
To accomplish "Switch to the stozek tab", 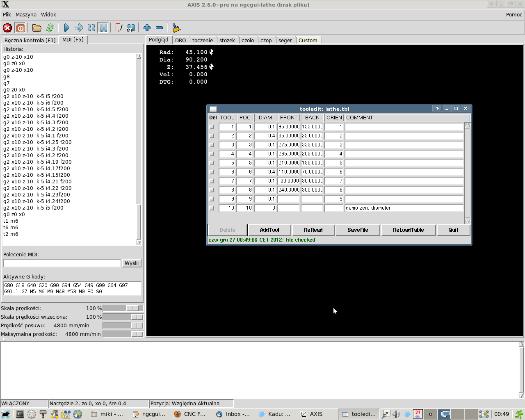I will [x=227, y=40].
